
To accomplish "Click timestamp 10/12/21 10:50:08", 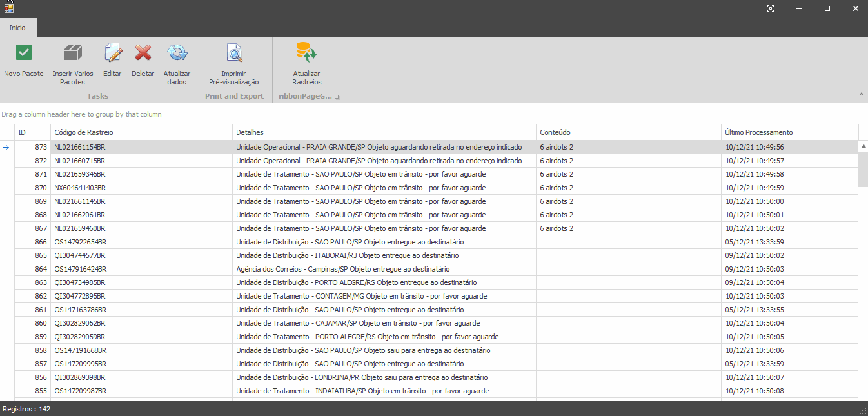I will coord(755,391).
